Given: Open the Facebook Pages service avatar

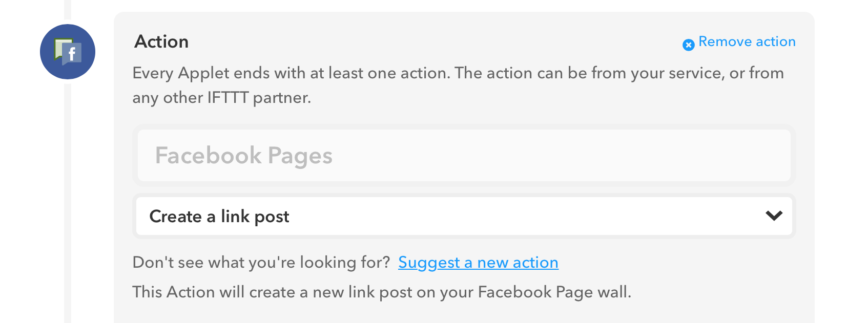Looking at the screenshot, I should click(x=67, y=51).
